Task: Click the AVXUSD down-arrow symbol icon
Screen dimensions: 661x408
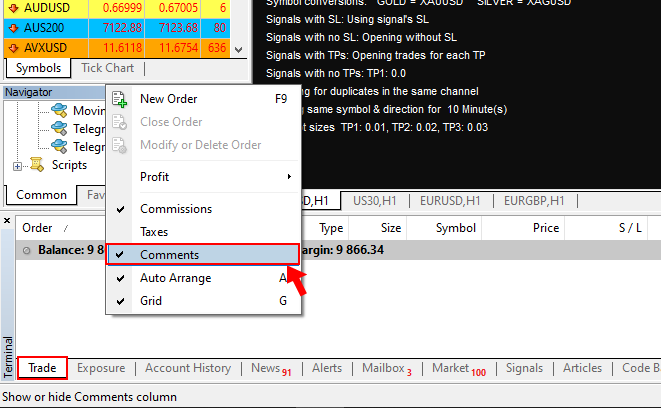Action: (x=13, y=47)
